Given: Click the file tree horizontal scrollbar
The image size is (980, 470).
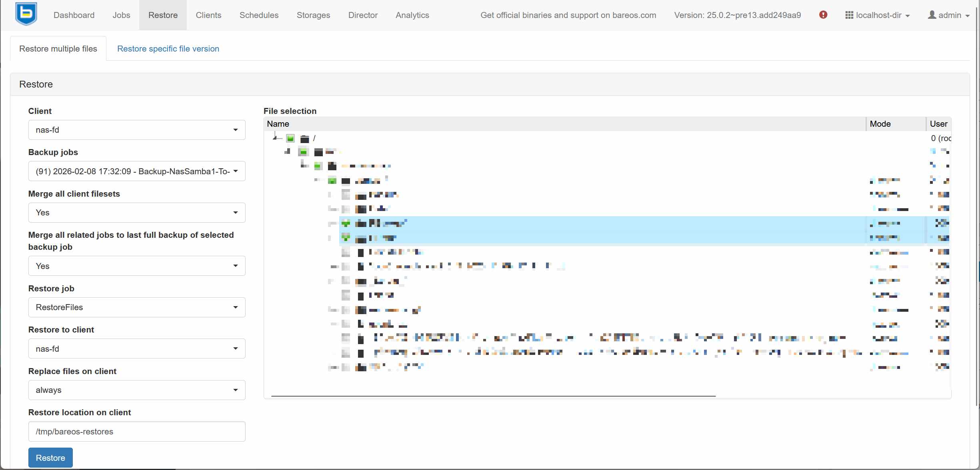Looking at the screenshot, I should (493, 396).
